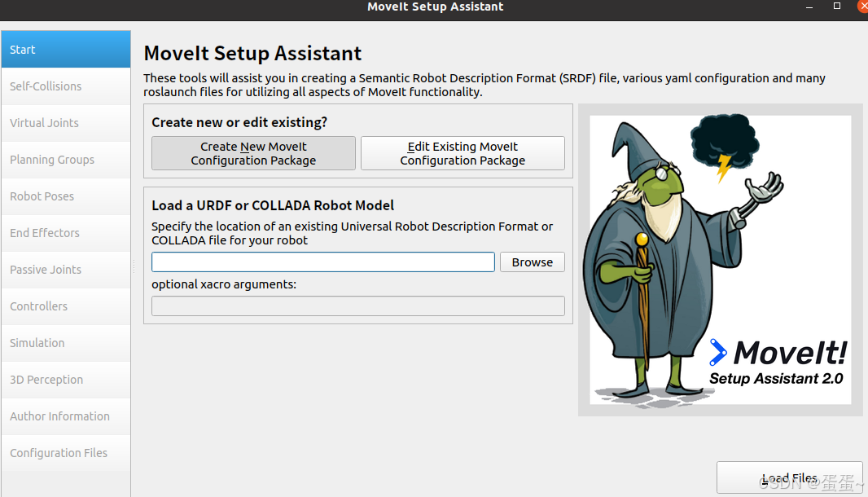Open 3D Perception tab
The image size is (868, 497).
66,380
